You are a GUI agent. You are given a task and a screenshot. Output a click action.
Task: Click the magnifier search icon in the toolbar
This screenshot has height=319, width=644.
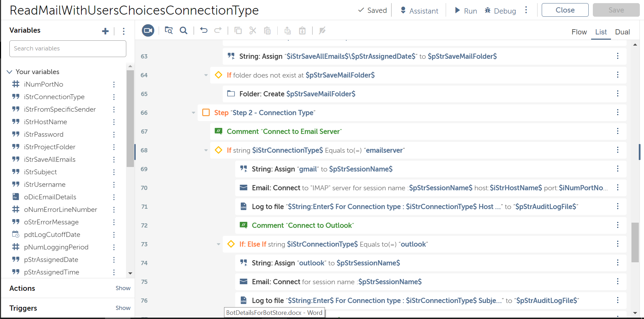pos(183,31)
